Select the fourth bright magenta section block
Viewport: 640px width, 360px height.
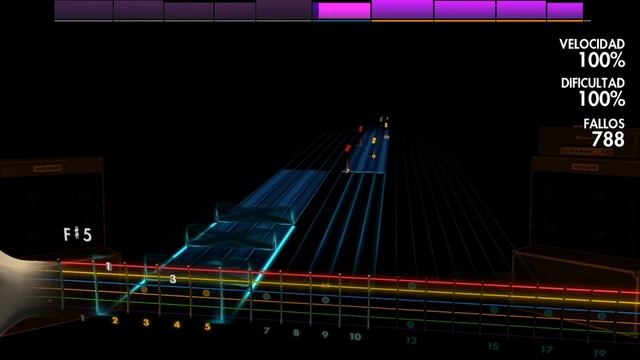pos(521,10)
